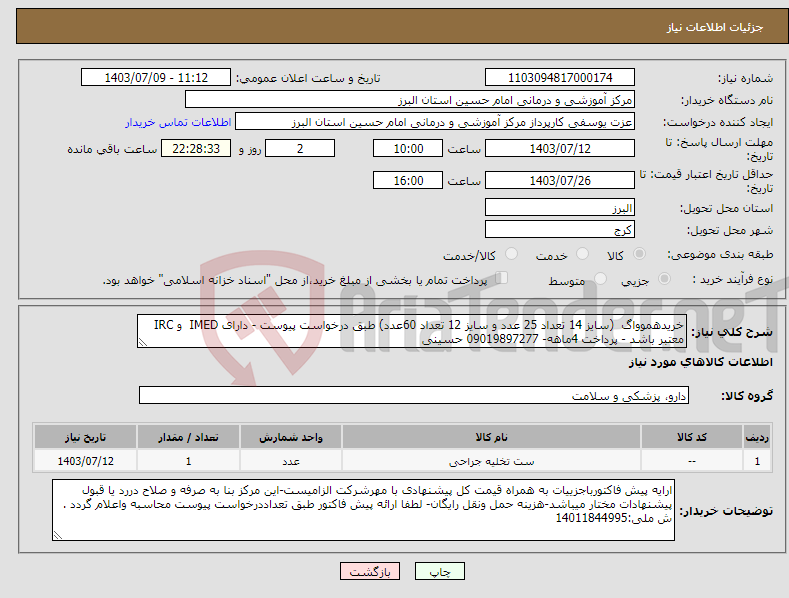The height and width of the screenshot is (598, 789).
Task: Click the announcement date field 1403/07/09 - 11:12
Action: pyautogui.click(x=156, y=78)
